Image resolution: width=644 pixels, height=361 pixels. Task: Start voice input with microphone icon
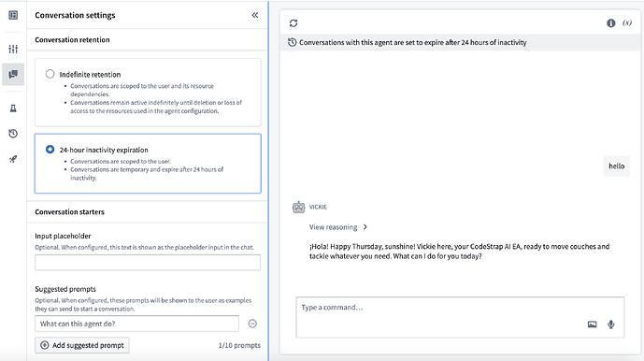(611, 325)
